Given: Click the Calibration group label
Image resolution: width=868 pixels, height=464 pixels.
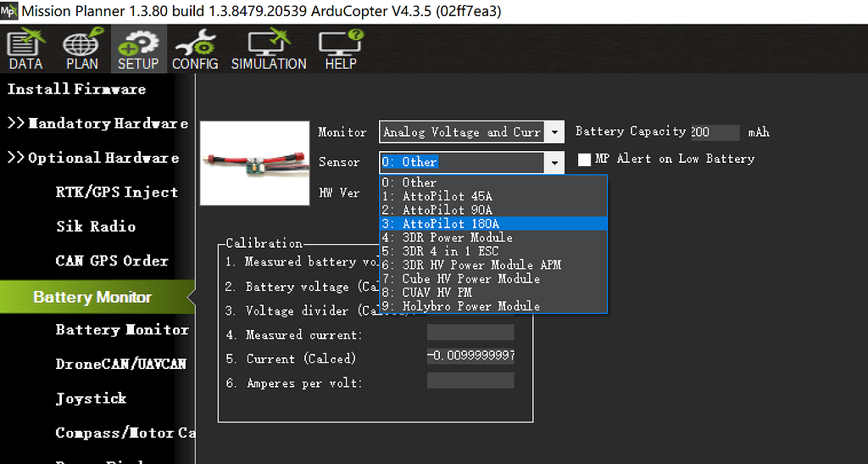Looking at the screenshot, I should pyautogui.click(x=264, y=243).
